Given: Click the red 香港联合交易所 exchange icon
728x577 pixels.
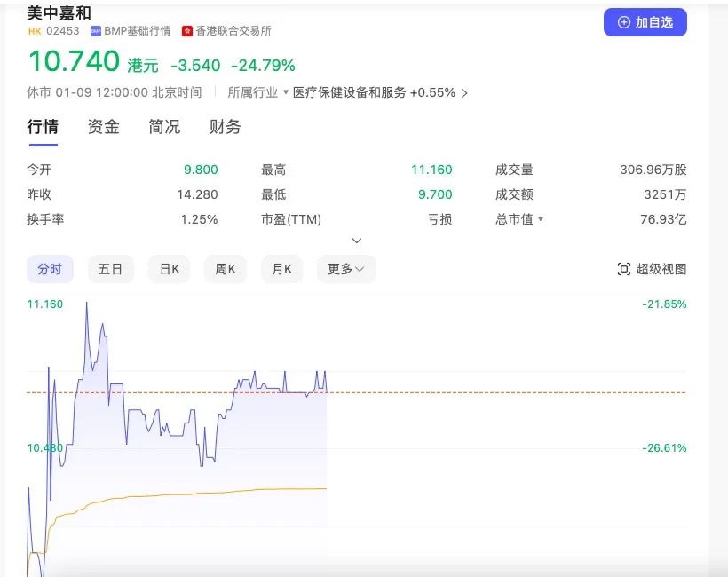Looking at the screenshot, I should tap(188, 29).
